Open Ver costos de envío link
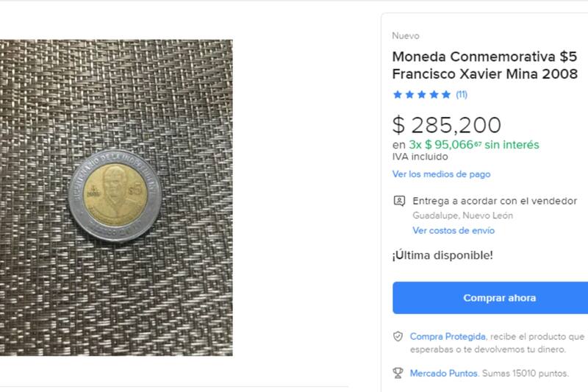The width and height of the screenshot is (588, 392). coord(453,230)
